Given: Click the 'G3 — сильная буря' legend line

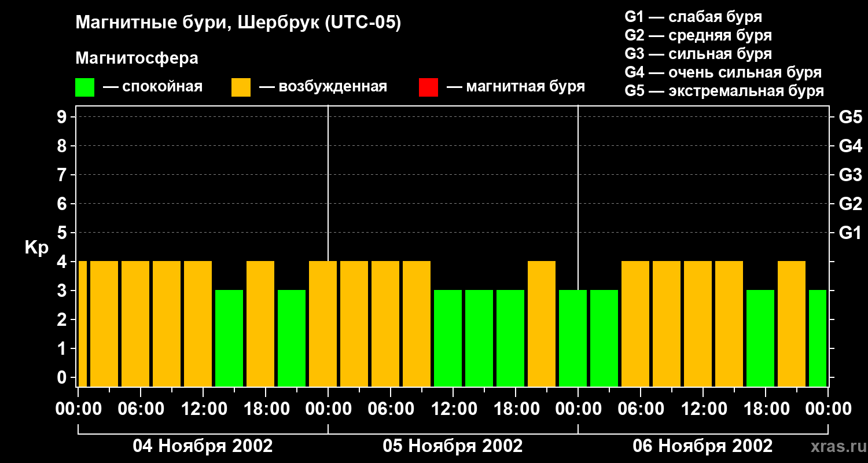Looking at the screenshot, I should point(698,54).
